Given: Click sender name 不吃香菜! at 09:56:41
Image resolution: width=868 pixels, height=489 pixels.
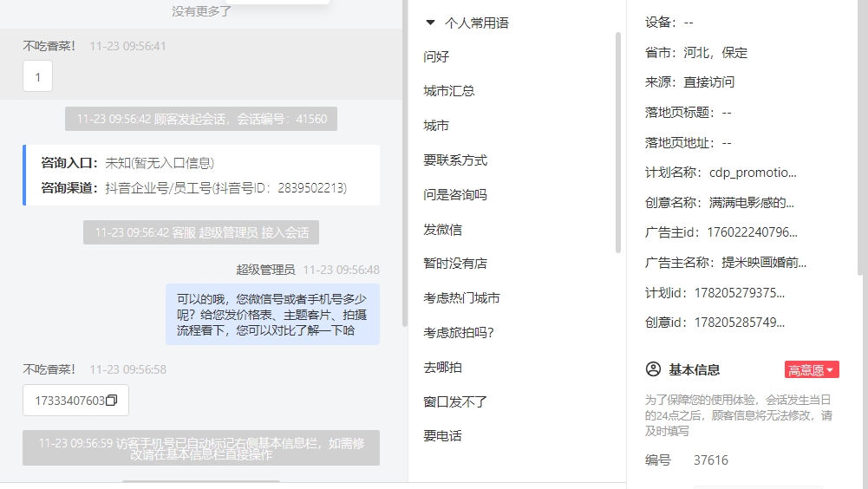Looking at the screenshot, I should pyautogui.click(x=49, y=46).
